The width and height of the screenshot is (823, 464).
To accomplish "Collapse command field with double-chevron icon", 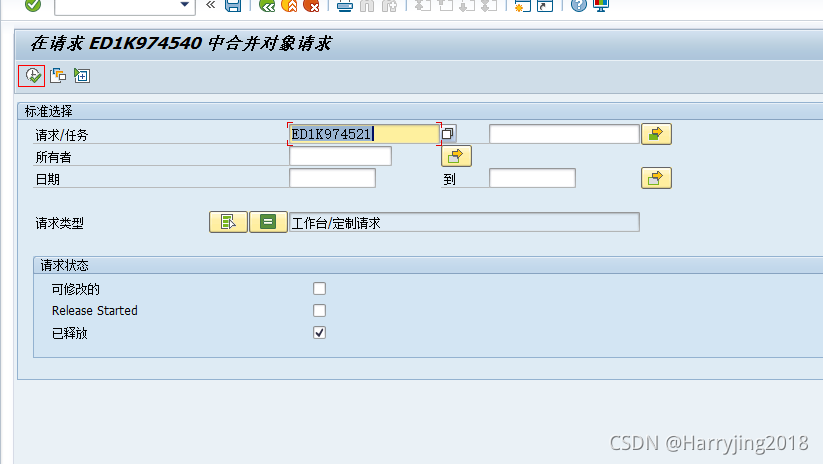I will point(210,5).
